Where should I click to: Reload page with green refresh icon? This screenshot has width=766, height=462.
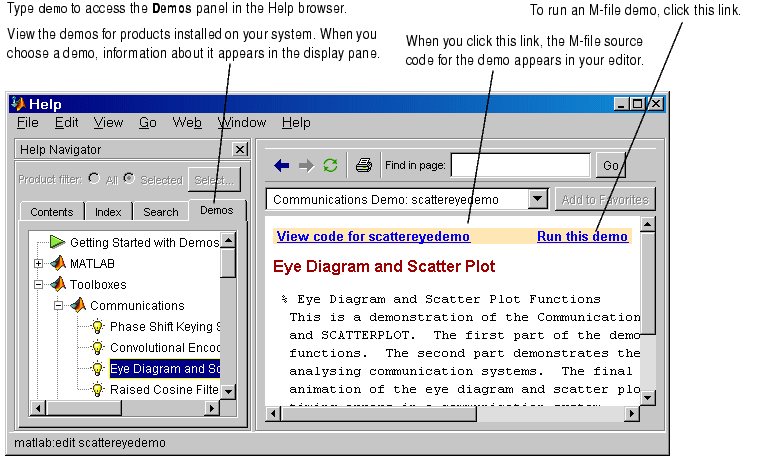point(330,166)
